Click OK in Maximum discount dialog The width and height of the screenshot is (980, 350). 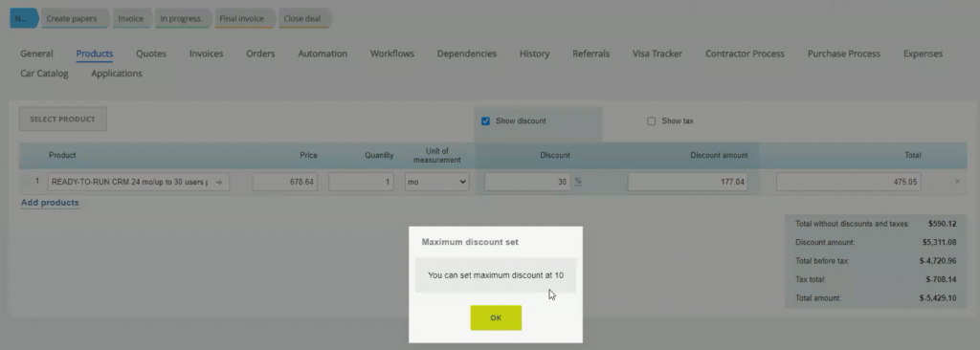[x=496, y=317]
